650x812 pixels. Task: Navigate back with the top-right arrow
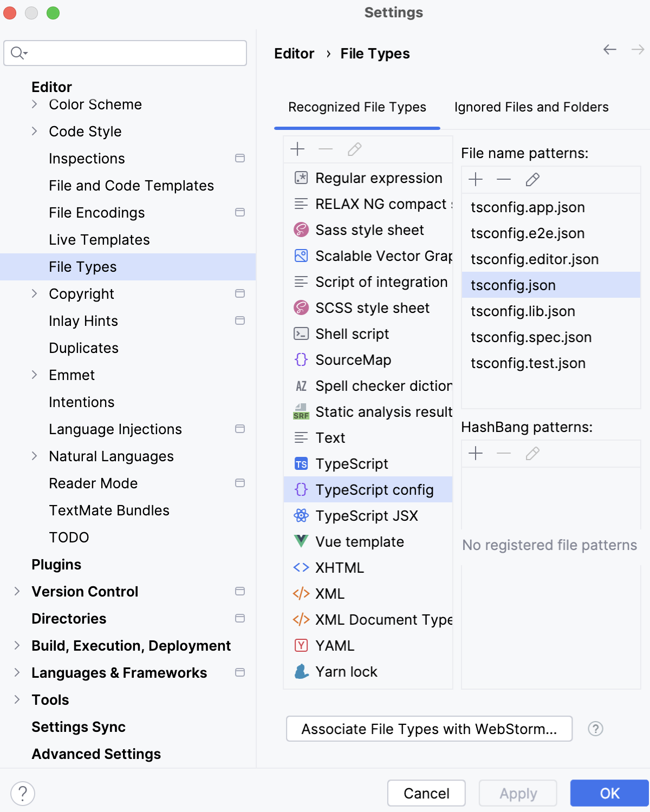coord(609,50)
